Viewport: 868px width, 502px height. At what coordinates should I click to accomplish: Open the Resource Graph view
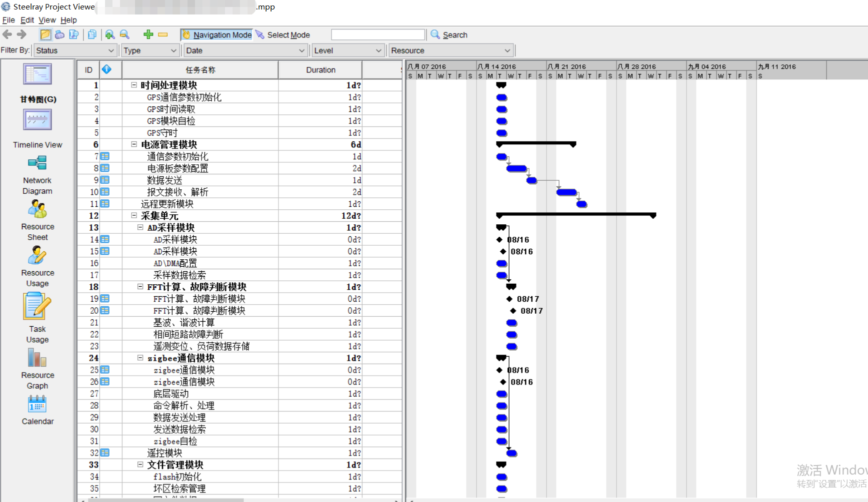coord(37,358)
